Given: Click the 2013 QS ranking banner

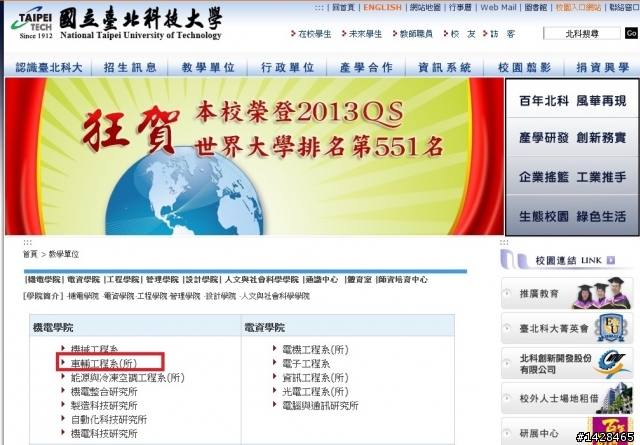Looking at the screenshot, I should pos(254,156).
